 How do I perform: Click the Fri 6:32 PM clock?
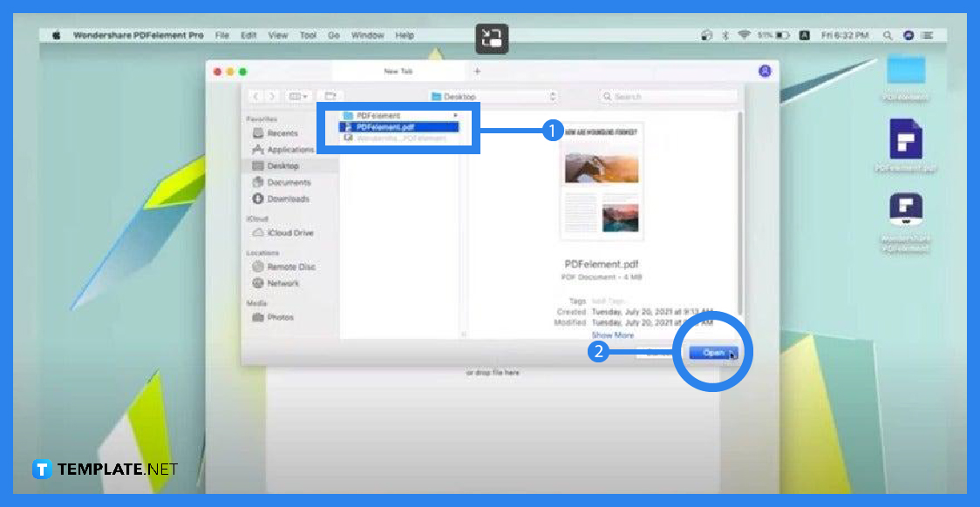point(844,36)
